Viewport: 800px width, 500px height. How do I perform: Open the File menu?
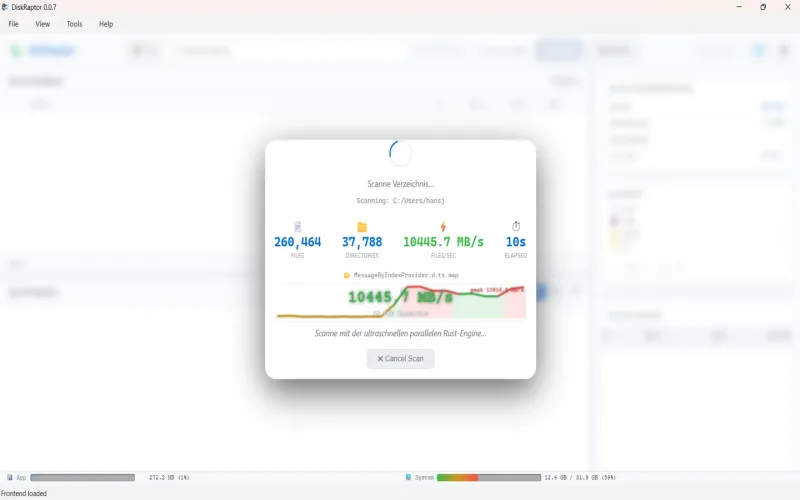[x=13, y=24]
